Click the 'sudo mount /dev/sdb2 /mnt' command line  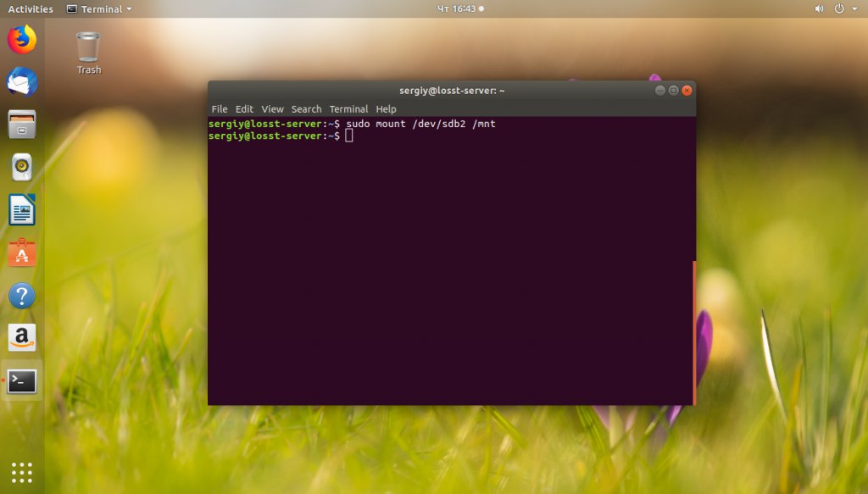click(x=420, y=124)
